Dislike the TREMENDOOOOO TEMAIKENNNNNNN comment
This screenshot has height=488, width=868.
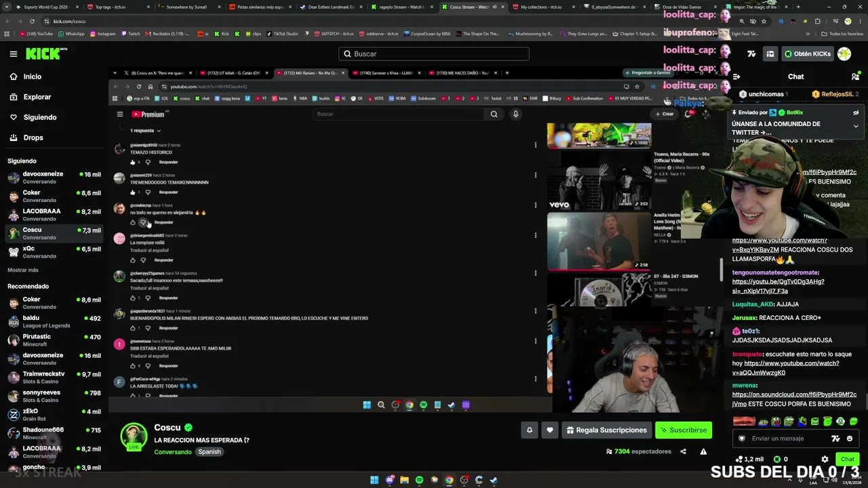[x=147, y=192]
